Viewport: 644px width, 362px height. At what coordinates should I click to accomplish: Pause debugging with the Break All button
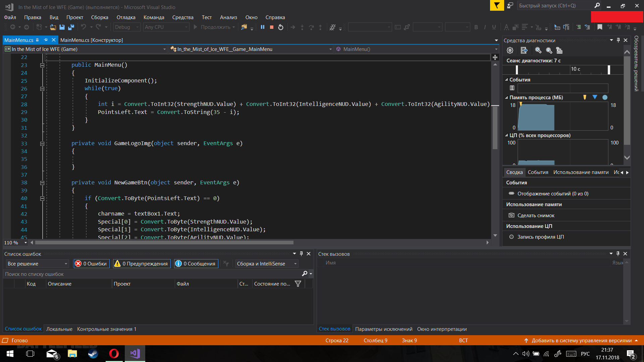click(x=263, y=27)
